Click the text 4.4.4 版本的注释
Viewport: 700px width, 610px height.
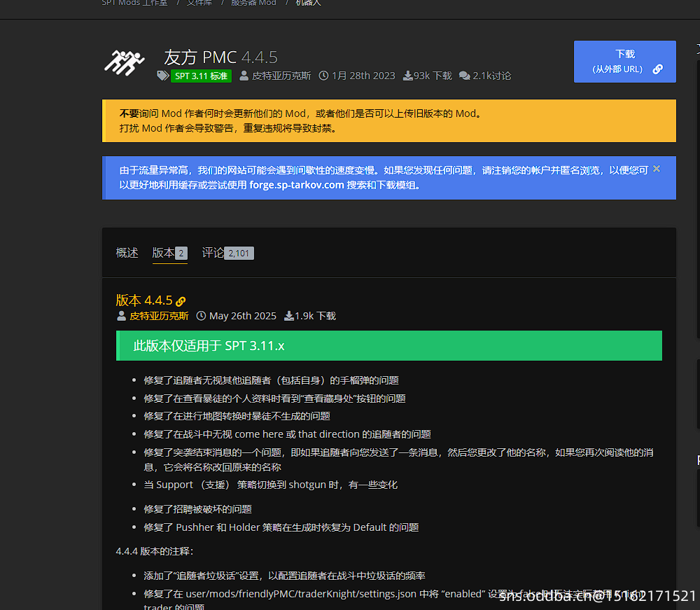(155, 551)
